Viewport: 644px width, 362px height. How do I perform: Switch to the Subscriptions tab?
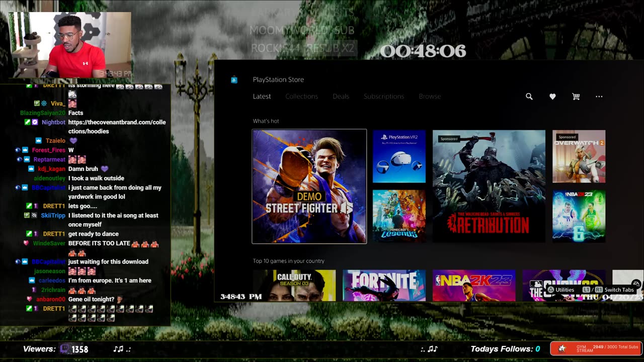click(384, 97)
